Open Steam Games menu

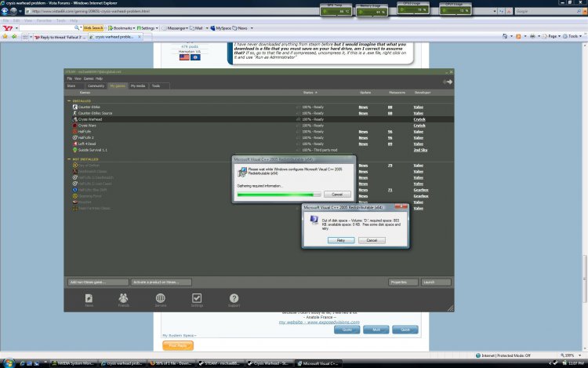point(89,78)
